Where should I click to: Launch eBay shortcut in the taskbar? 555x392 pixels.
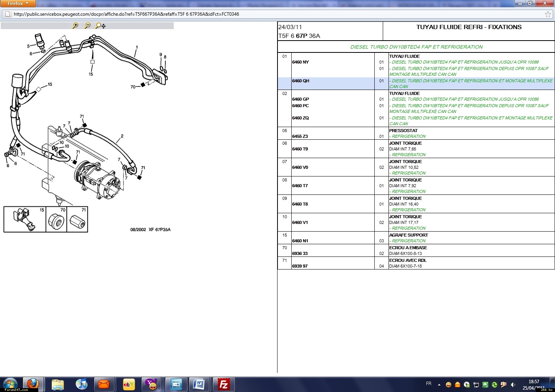[x=129, y=384]
